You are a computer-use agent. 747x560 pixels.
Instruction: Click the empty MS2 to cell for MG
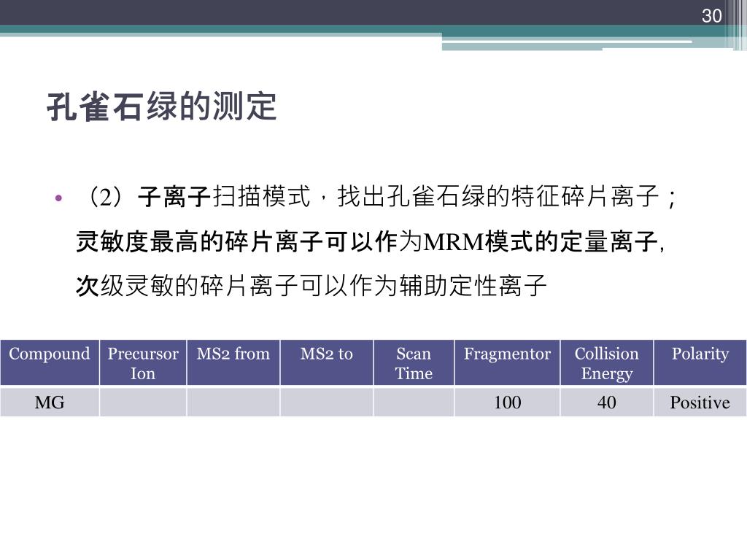[x=327, y=402]
